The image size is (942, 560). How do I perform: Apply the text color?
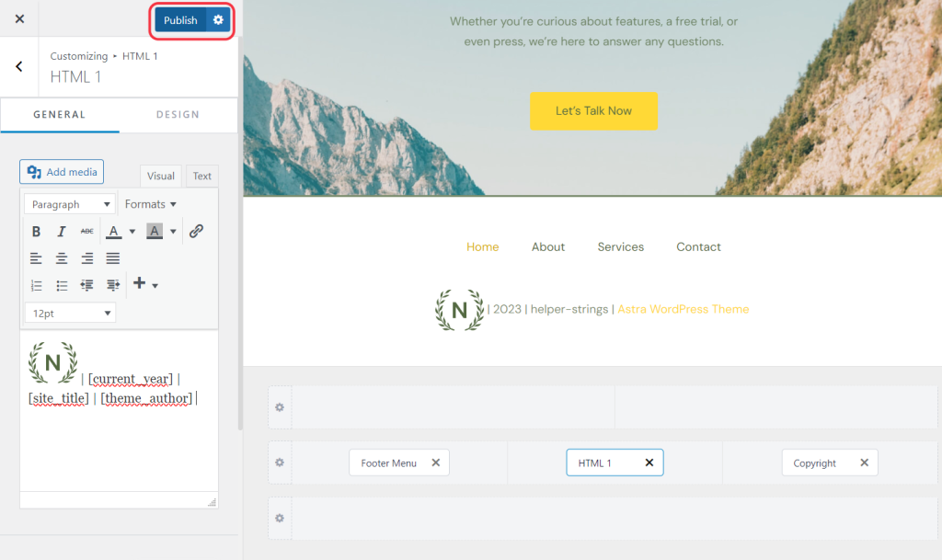[113, 231]
